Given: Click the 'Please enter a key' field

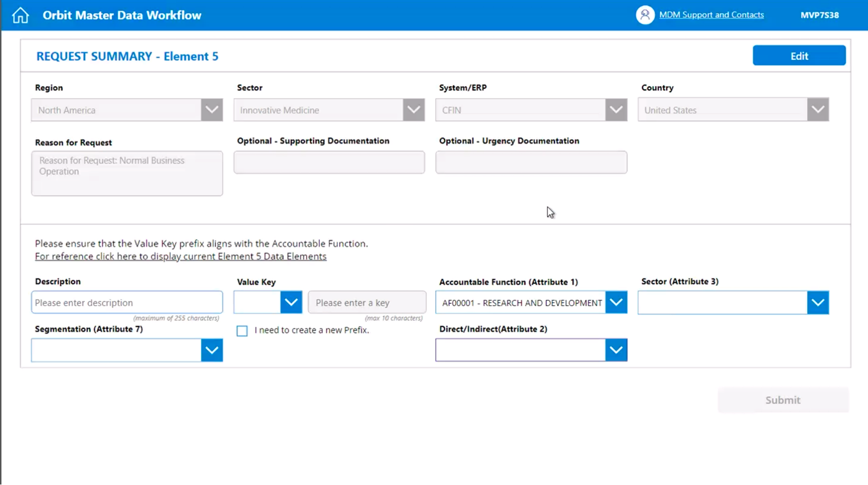Looking at the screenshot, I should (x=367, y=303).
